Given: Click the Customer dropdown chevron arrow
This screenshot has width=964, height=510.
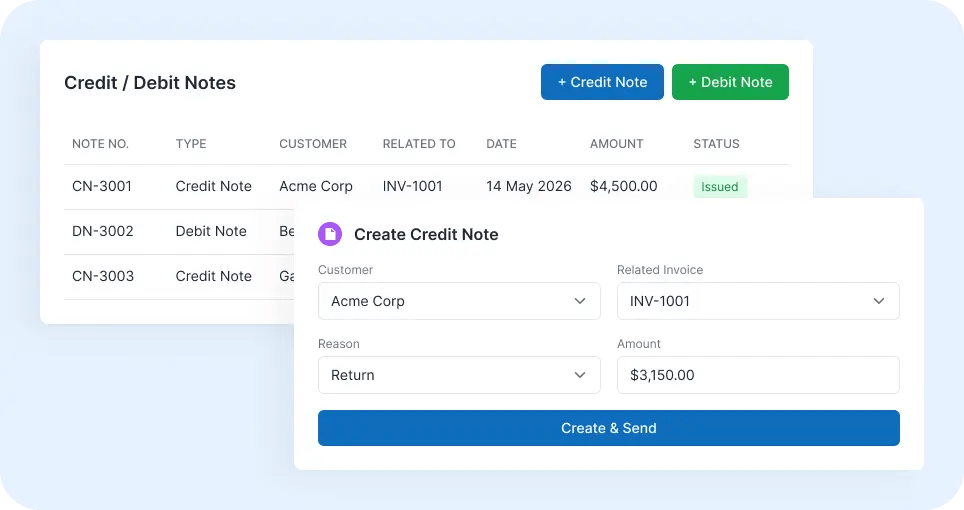Looking at the screenshot, I should 580,301.
